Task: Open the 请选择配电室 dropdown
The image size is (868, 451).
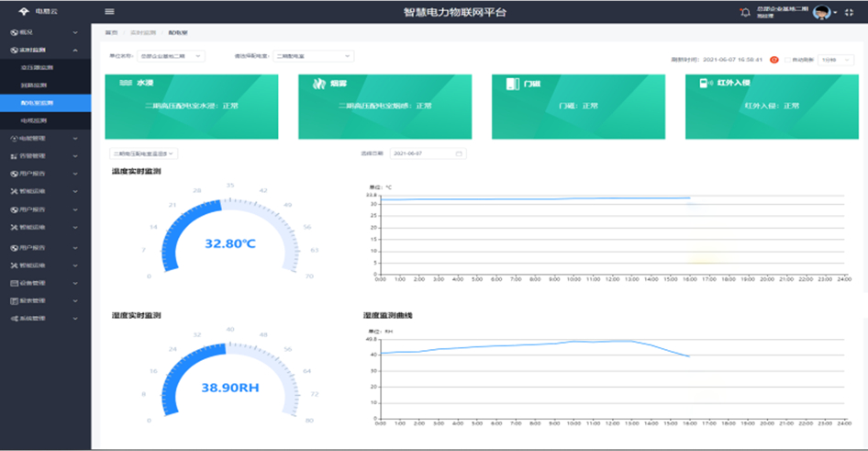Action: [313, 56]
